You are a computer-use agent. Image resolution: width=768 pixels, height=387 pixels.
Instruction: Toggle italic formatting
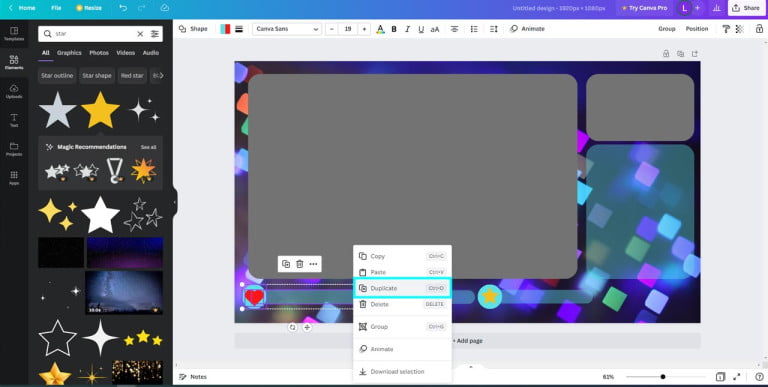(x=407, y=29)
